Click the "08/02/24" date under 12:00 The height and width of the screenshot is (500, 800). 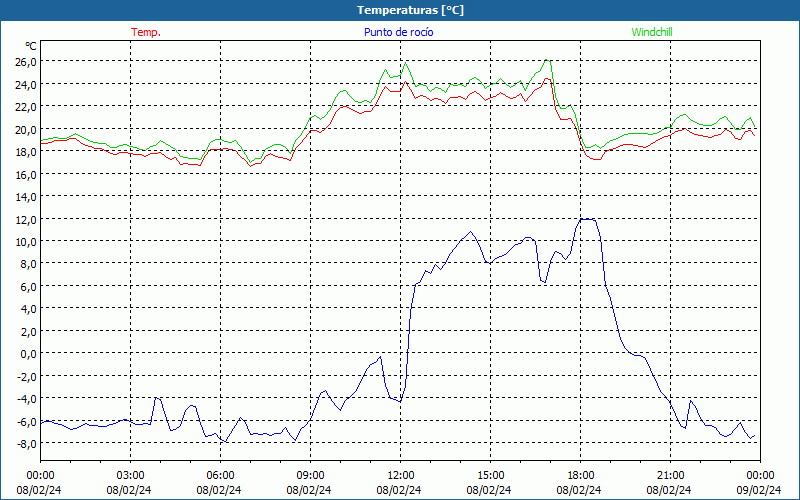coord(399,490)
